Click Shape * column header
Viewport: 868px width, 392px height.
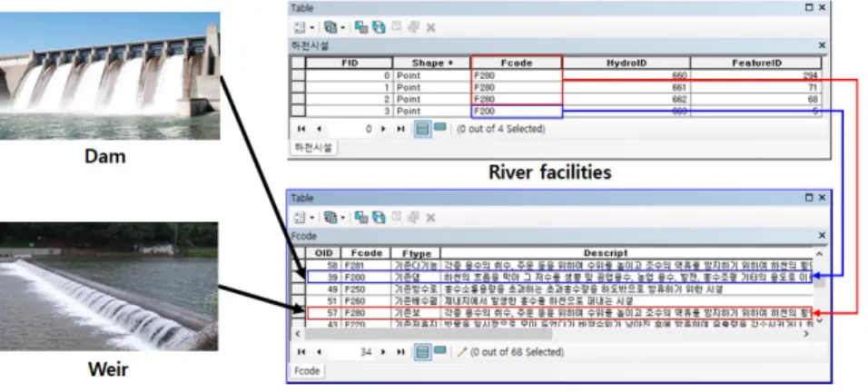click(432, 63)
